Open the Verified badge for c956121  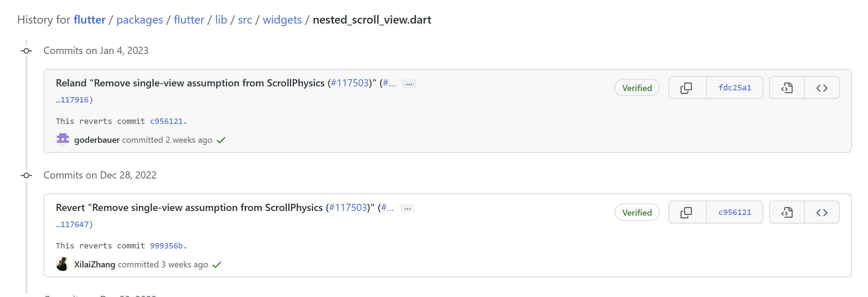pos(637,212)
